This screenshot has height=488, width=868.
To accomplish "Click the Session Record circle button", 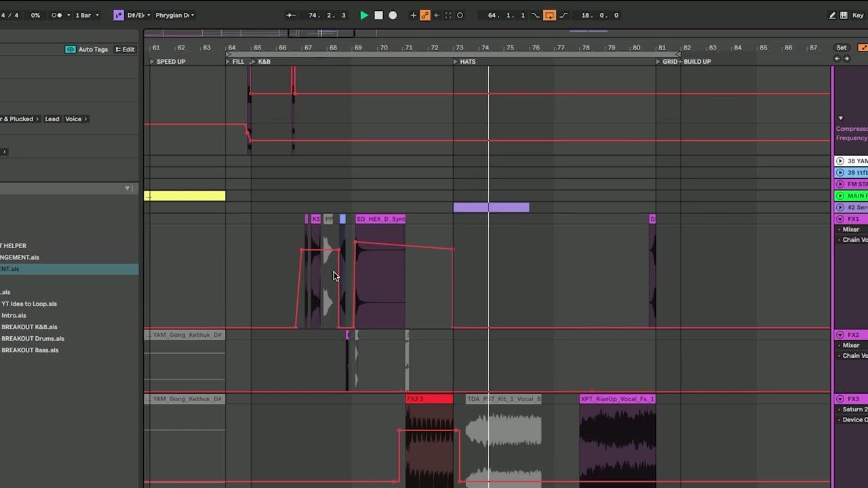I will pyautogui.click(x=460, y=15).
